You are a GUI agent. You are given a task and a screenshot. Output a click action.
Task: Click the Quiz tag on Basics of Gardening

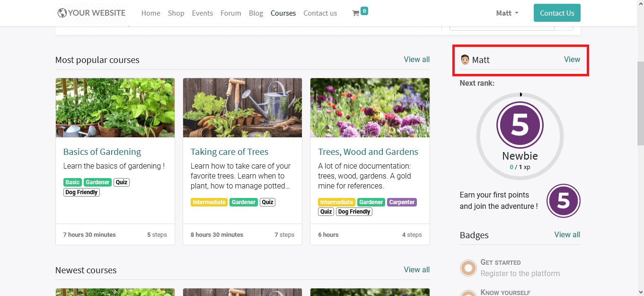(122, 182)
